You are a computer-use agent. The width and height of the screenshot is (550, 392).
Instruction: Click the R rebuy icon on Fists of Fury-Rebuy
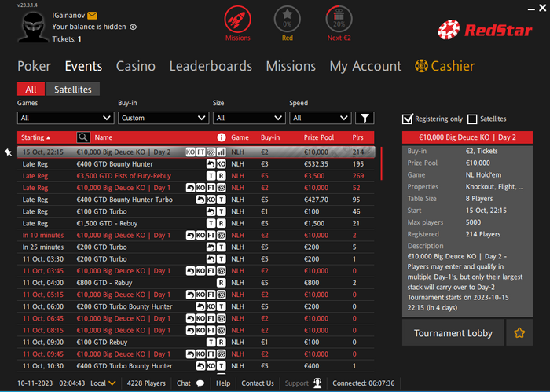(x=222, y=176)
